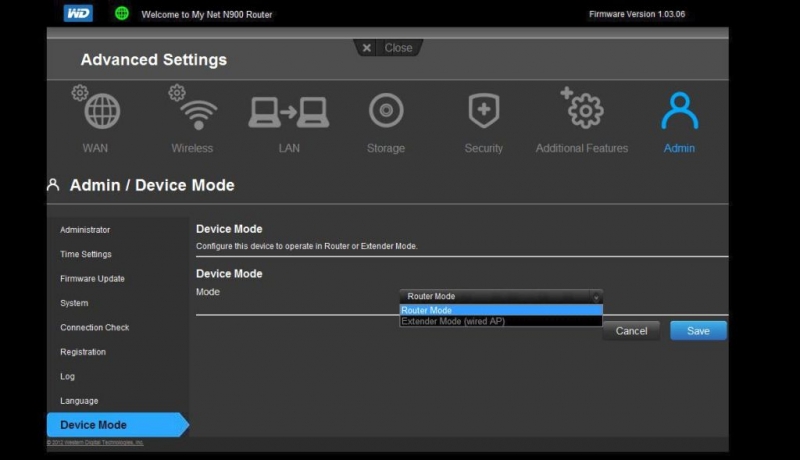Open the Storage disc icon

(386, 110)
